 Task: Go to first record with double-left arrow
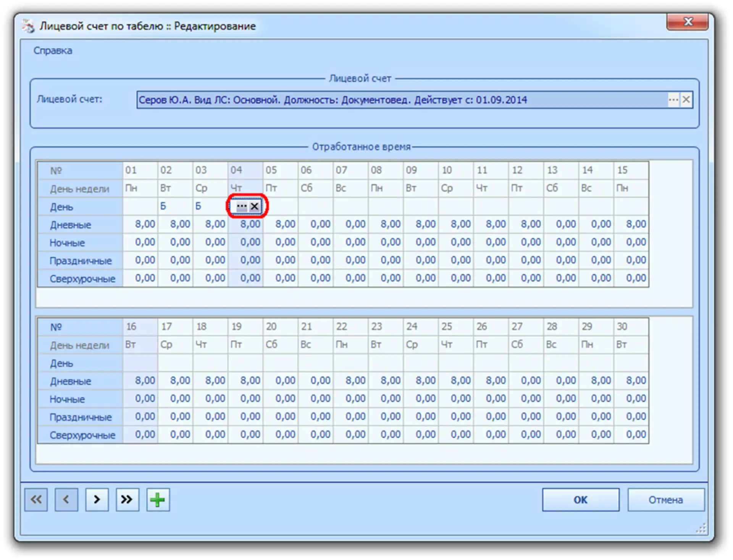pyautogui.click(x=36, y=499)
